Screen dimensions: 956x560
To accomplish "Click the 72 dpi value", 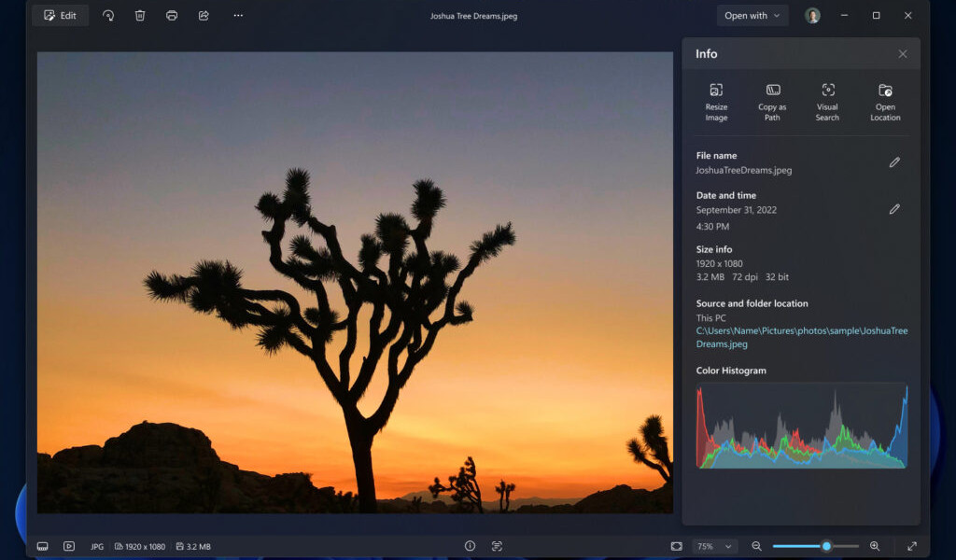I will click(745, 276).
